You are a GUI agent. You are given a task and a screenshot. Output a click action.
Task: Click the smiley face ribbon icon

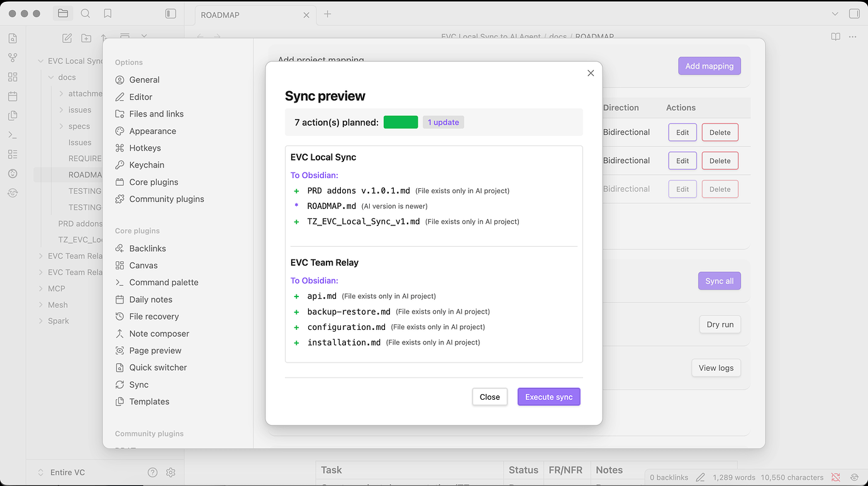(x=13, y=174)
